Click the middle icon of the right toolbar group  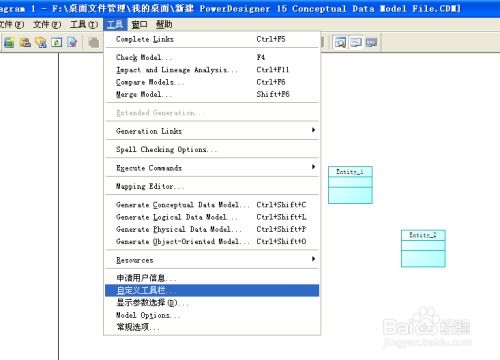tap(356, 42)
